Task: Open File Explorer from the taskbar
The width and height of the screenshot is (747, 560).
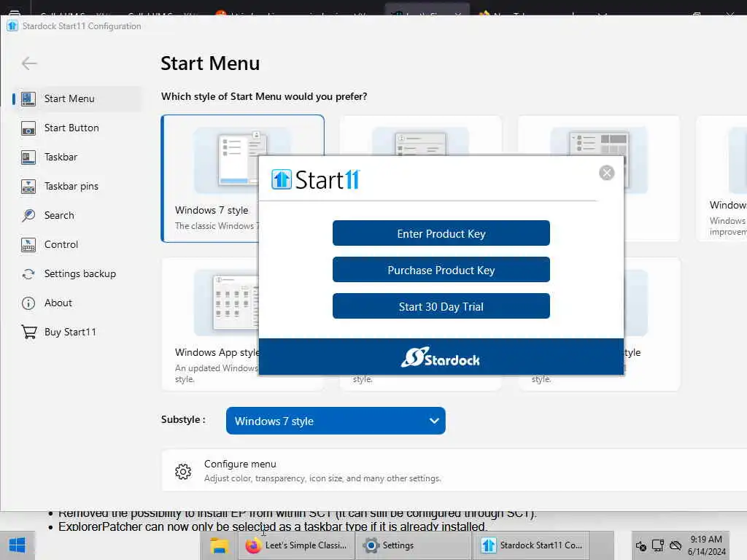Action: point(219,545)
